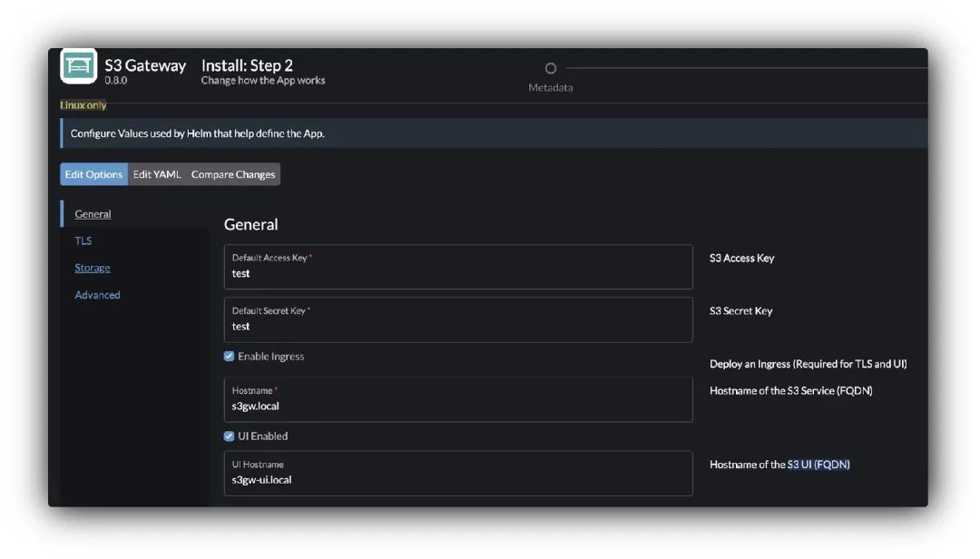Screen dimensions: 980x559
Task: Open the Compare Changes tab
Action: (233, 174)
